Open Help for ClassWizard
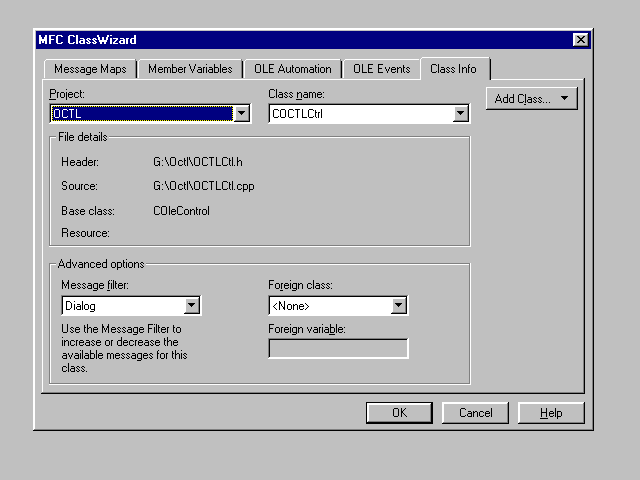 pyautogui.click(x=551, y=413)
